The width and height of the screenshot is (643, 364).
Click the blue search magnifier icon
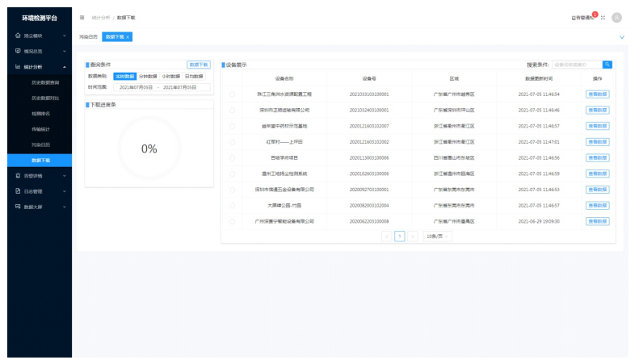607,65
